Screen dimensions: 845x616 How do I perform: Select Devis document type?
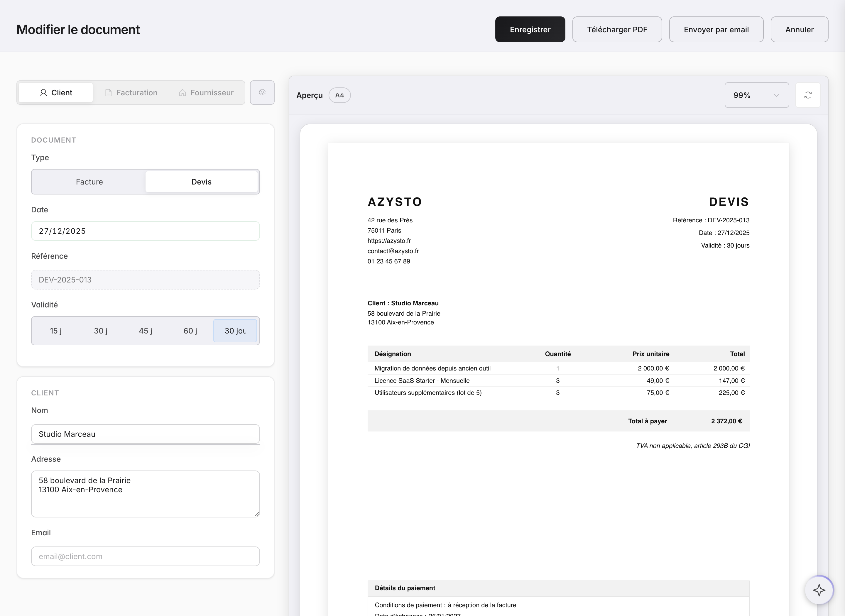pyautogui.click(x=201, y=182)
